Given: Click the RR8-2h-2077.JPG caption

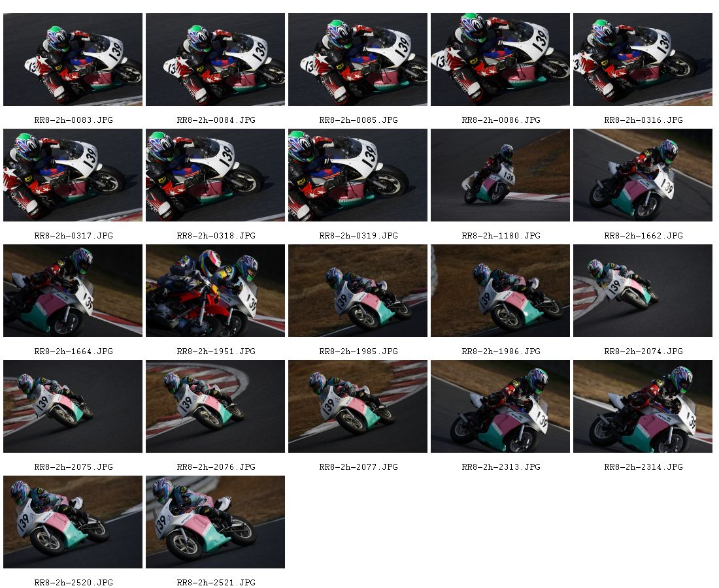Looking at the screenshot, I should tap(359, 467).
